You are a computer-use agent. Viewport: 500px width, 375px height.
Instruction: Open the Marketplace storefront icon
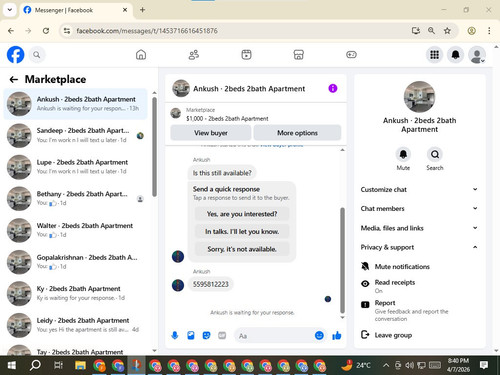click(x=299, y=55)
